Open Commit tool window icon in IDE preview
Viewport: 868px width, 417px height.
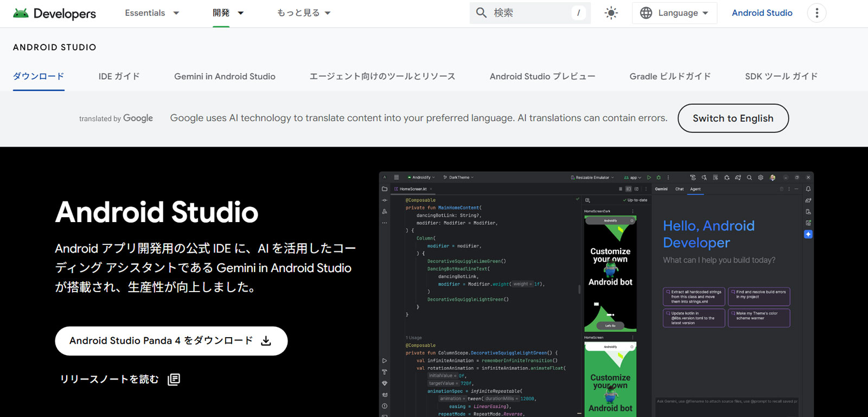385,200
